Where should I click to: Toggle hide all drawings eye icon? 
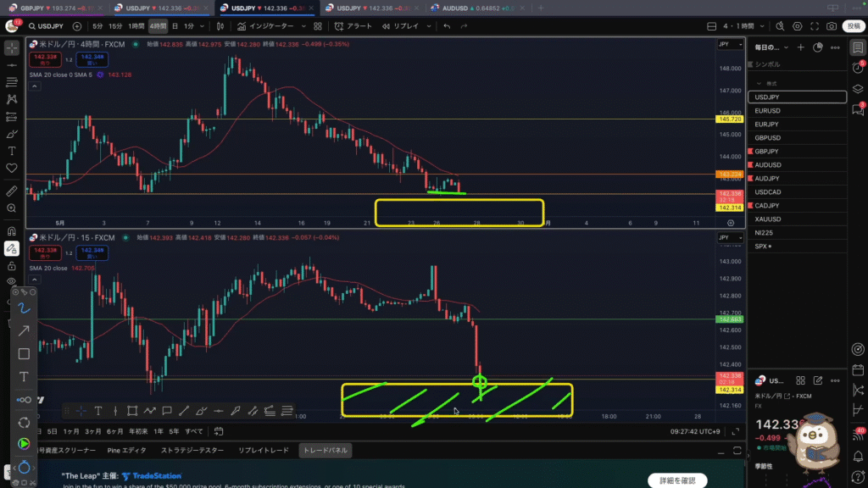coord(12,281)
